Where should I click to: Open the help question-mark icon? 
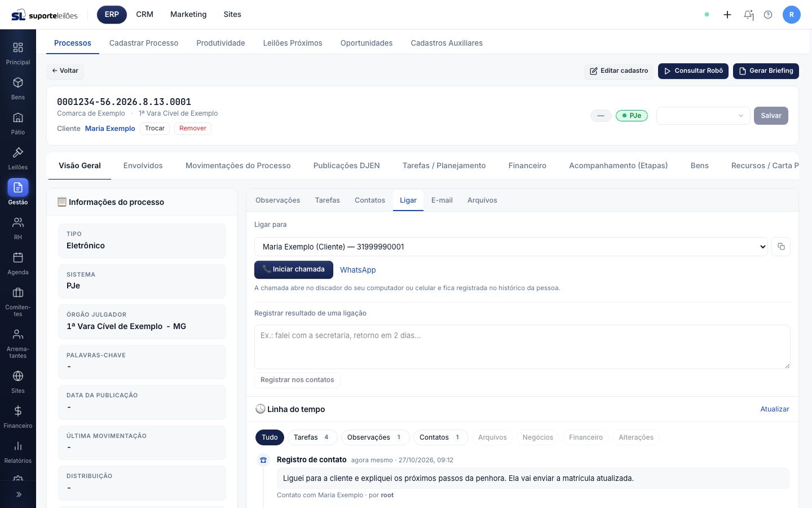point(768,15)
